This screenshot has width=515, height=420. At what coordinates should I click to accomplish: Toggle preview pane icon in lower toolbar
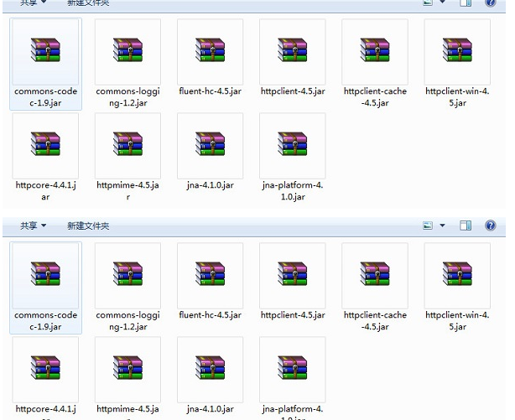click(x=466, y=226)
